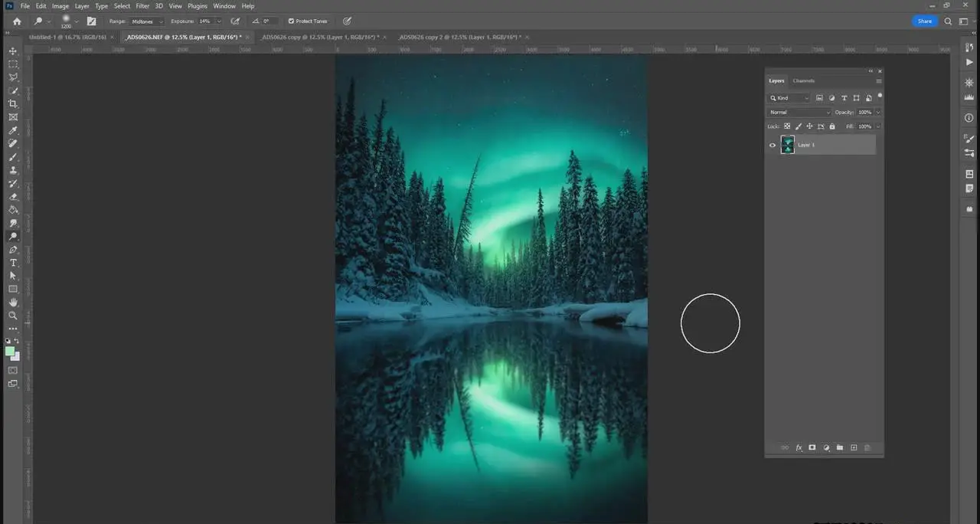This screenshot has width=980, height=524.
Task: Click the angle input field showing 0°
Action: (269, 21)
